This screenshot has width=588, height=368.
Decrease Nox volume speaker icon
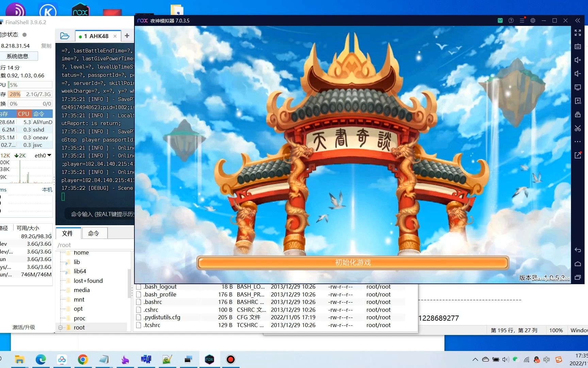coord(578,74)
